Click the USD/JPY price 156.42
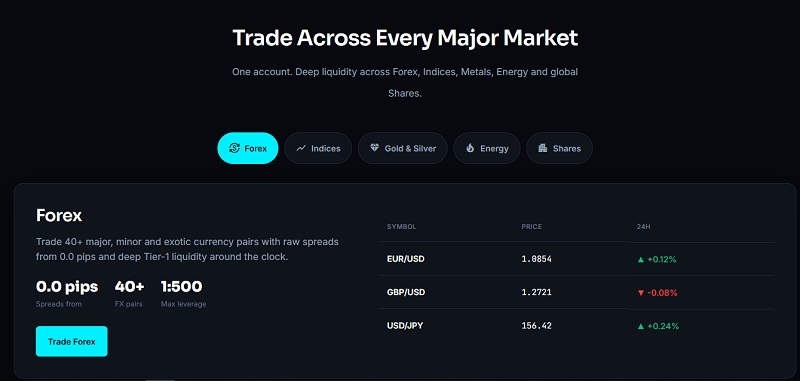Viewport: 800px width, 381px height. [x=536, y=325]
